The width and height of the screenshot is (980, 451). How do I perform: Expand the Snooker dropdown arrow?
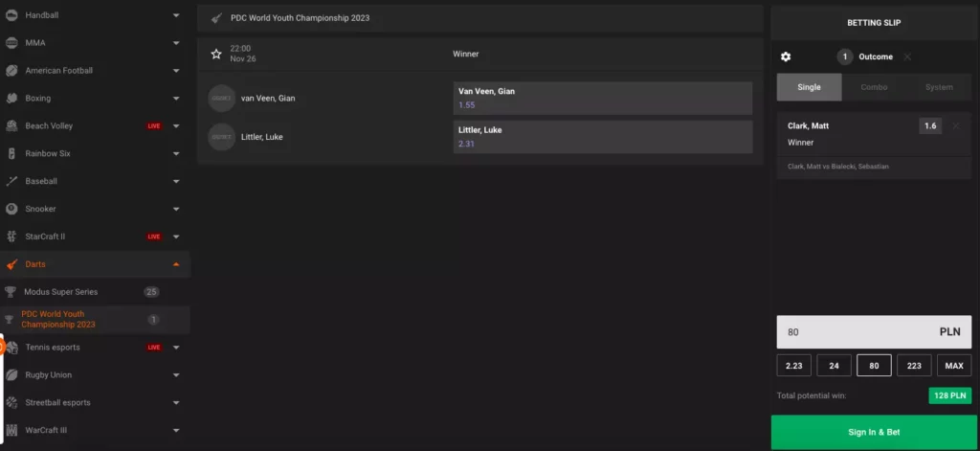(176, 209)
